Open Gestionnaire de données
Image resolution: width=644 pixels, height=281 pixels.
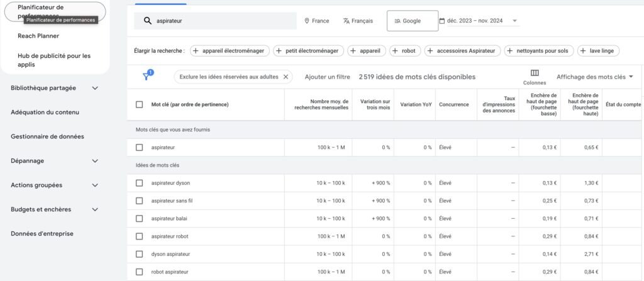pyautogui.click(x=47, y=136)
